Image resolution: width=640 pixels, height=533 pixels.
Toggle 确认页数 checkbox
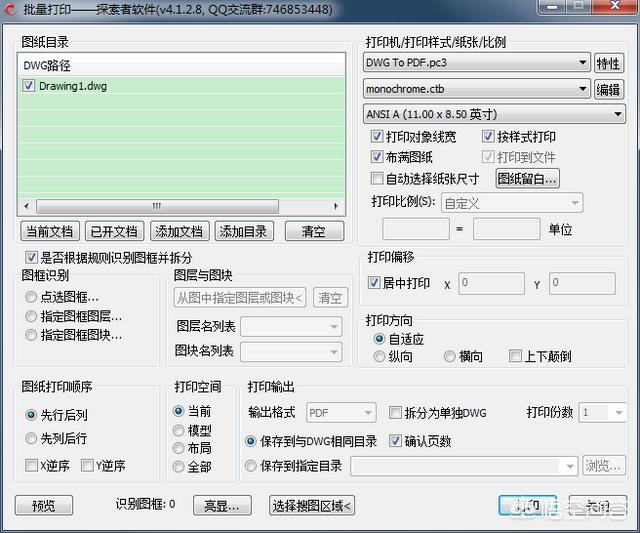coord(395,441)
